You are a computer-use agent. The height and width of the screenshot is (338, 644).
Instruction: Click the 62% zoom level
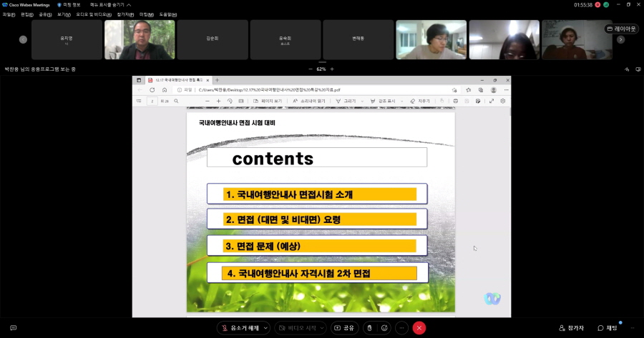click(x=321, y=69)
